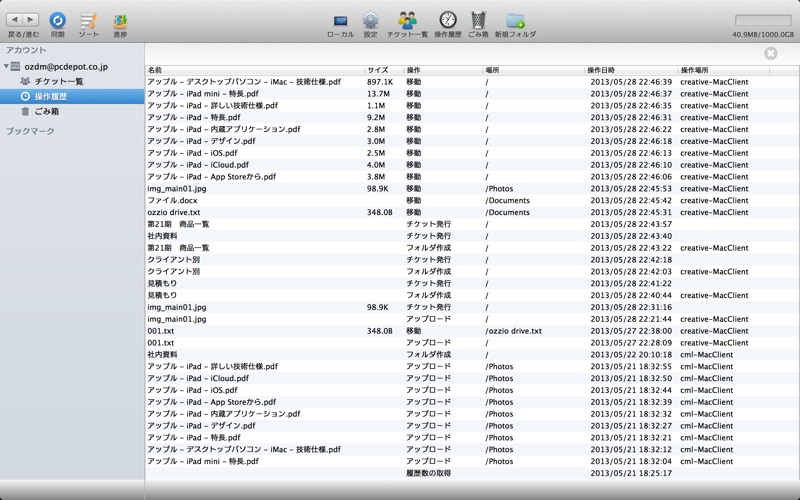The height and width of the screenshot is (500, 800).
Task: Select ozdm@pcdepot.co.jp account in sidebar
Action: [66, 67]
